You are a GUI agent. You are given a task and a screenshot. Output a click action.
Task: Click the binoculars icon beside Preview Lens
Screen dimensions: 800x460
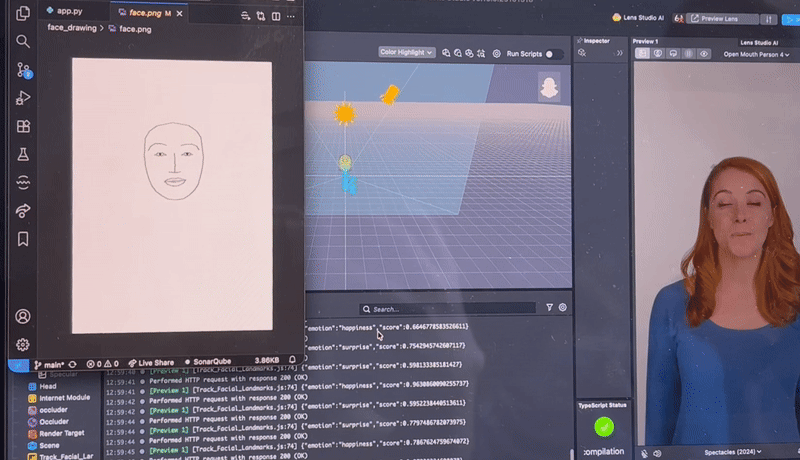click(x=678, y=19)
